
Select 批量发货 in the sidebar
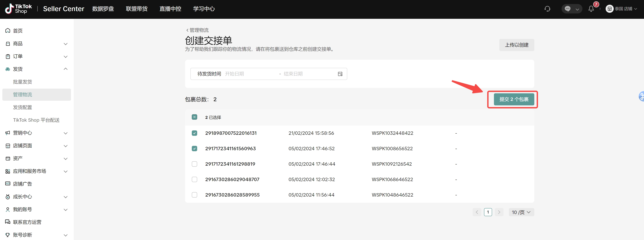click(23, 82)
